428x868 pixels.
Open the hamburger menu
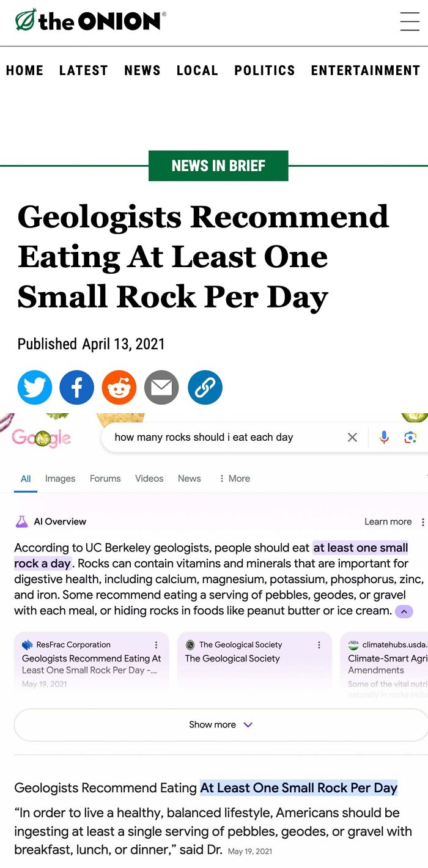(410, 21)
